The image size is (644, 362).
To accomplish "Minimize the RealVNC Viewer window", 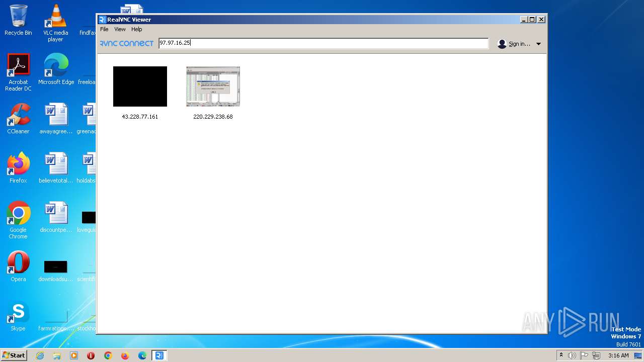I will (524, 20).
